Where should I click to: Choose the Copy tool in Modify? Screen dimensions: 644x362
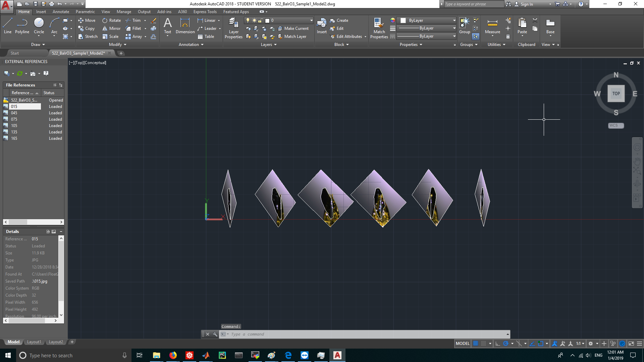87,28
